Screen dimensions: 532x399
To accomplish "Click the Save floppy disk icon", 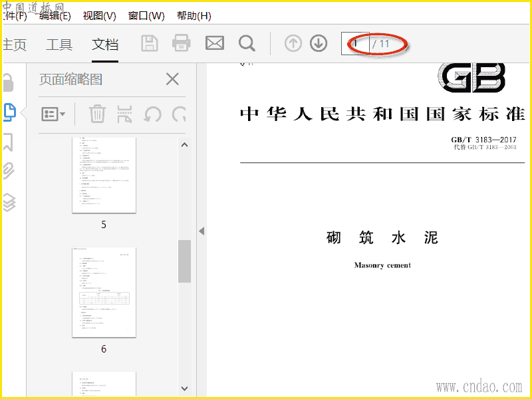I will pos(149,43).
